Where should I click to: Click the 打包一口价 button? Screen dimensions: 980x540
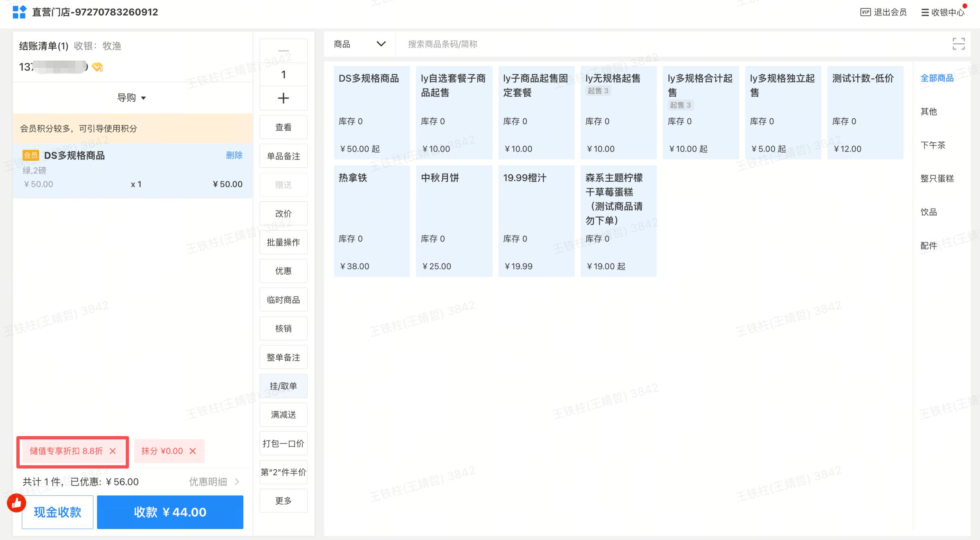(283, 443)
